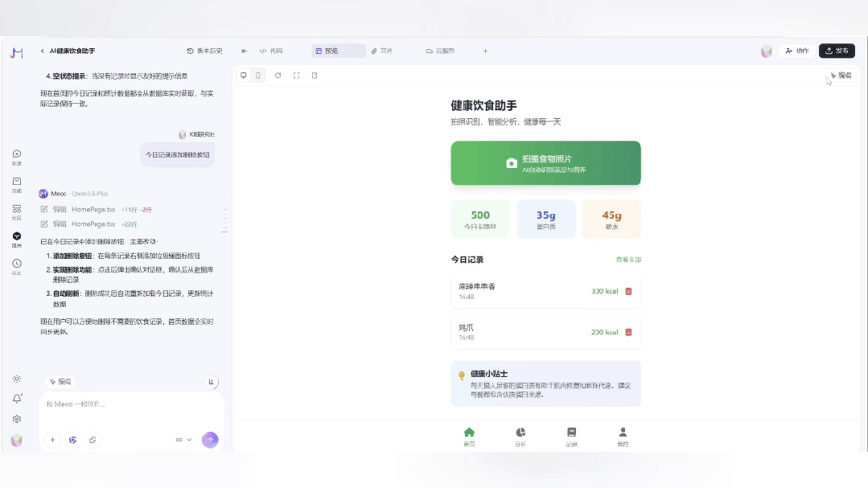The width and height of the screenshot is (868, 488).
Task: Switch to the 代码 tab
Action: (274, 51)
